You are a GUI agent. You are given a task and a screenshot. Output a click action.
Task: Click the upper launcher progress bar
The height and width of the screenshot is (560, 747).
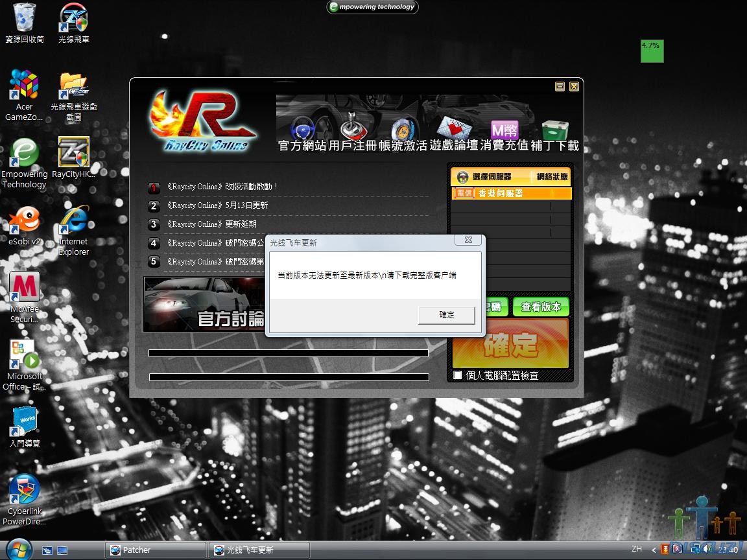point(288,353)
